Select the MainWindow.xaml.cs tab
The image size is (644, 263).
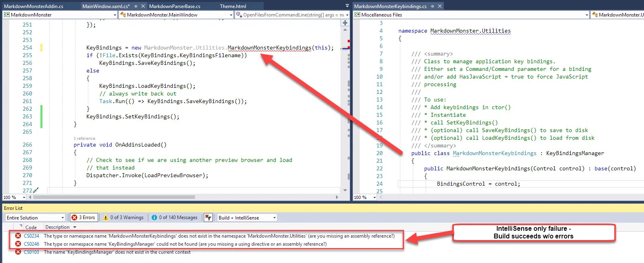coord(106,6)
